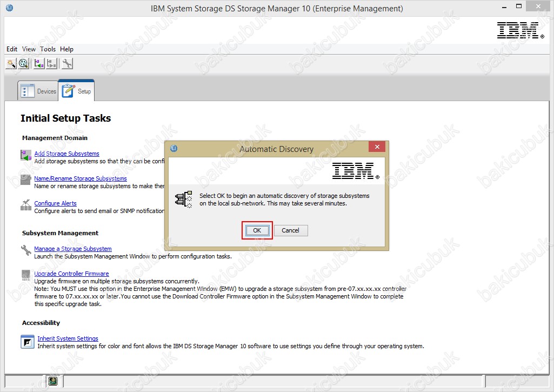Click chip icon beside Upgrade Controller Firmware

tap(26, 275)
